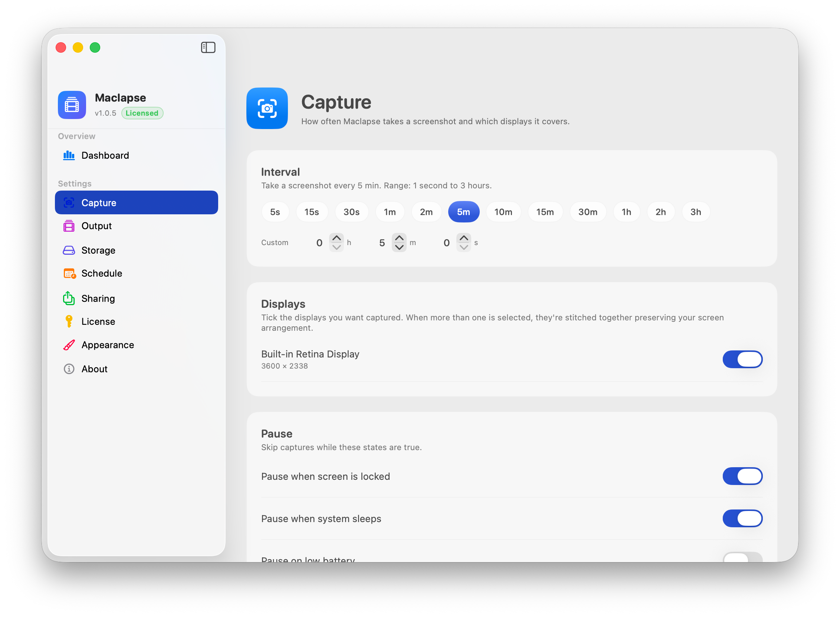Image resolution: width=840 pixels, height=617 pixels.
Task: Increase custom seconds with up arrow
Action: [x=464, y=238]
